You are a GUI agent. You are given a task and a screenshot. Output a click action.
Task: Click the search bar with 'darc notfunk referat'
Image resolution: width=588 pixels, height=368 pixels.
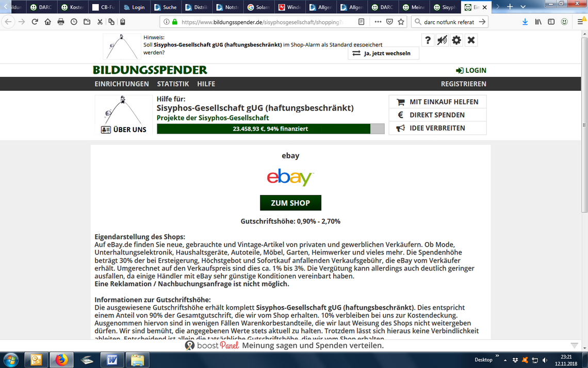449,22
